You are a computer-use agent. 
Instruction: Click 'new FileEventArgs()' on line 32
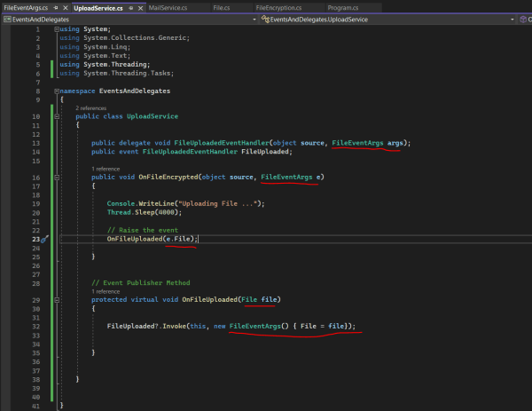point(251,326)
